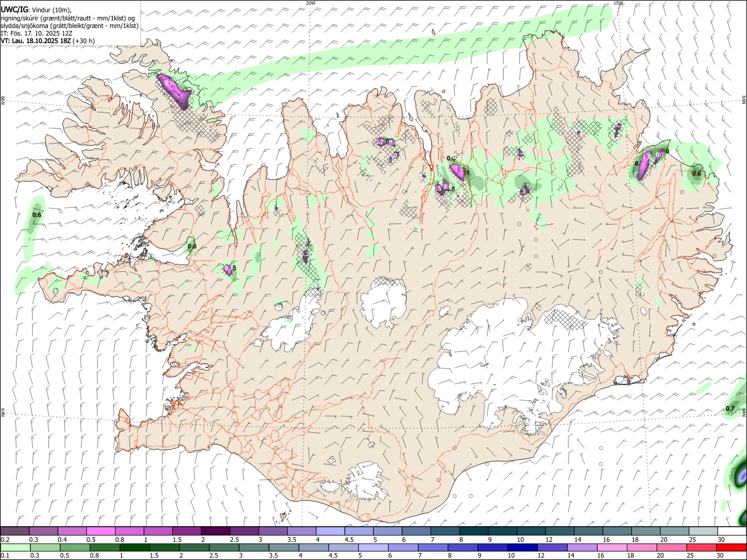Click top-row light grey swatch between 25 and 30
The height and width of the screenshot is (560, 747).
[703, 531]
